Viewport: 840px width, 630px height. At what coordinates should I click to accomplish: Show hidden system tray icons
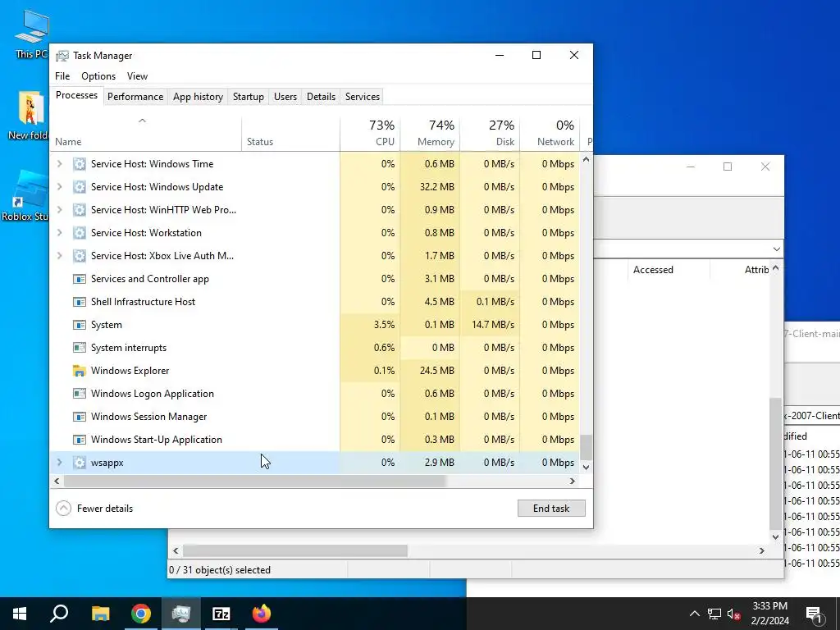[x=694, y=614]
